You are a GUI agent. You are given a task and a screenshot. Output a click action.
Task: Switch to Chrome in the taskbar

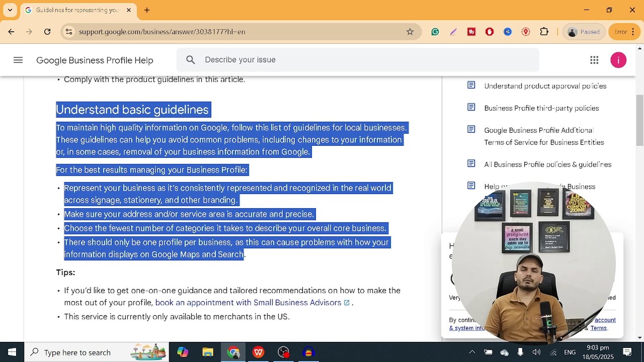point(233,352)
